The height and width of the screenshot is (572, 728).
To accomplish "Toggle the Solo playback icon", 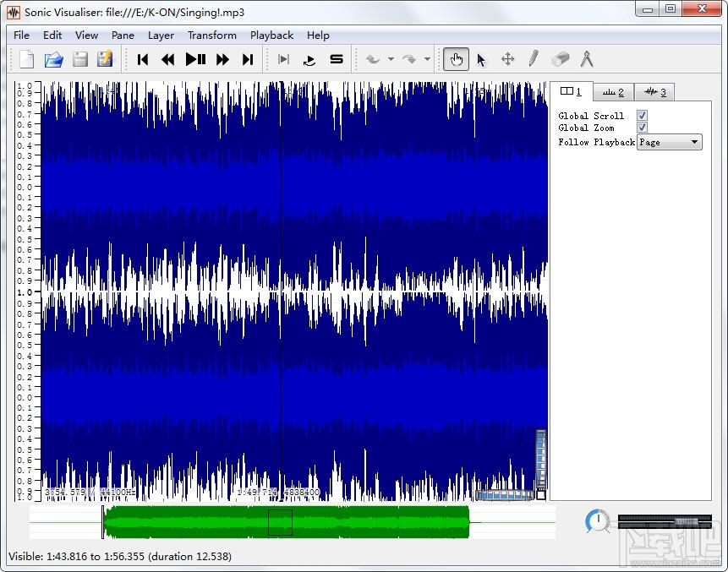I will click(x=336, y=59).
